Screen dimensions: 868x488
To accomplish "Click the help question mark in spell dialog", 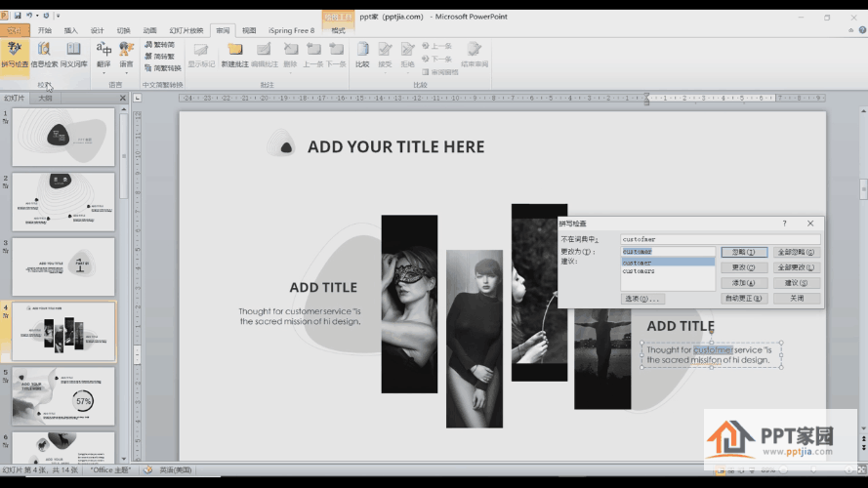I will tap(784, 224).
